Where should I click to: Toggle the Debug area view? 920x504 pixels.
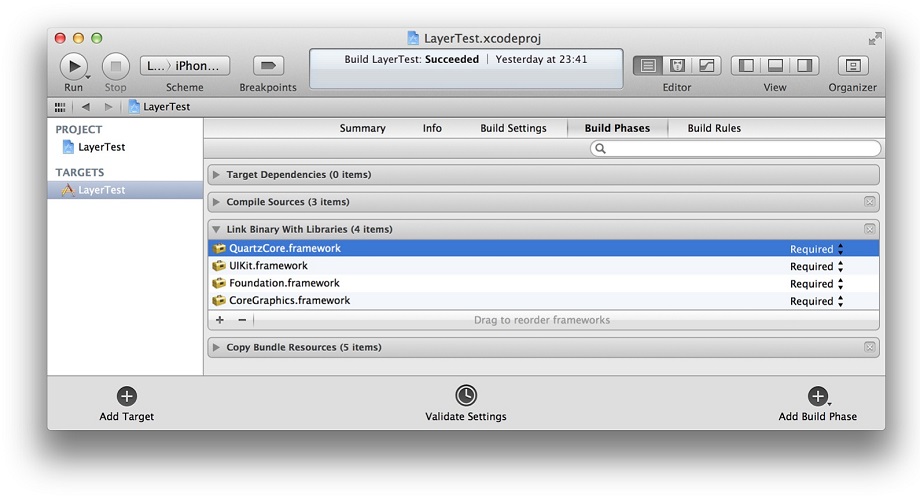tap(775, 66)
